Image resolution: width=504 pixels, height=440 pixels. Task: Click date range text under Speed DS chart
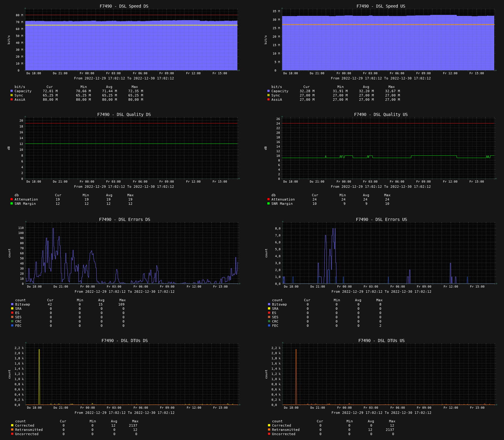tap(124, 78)
